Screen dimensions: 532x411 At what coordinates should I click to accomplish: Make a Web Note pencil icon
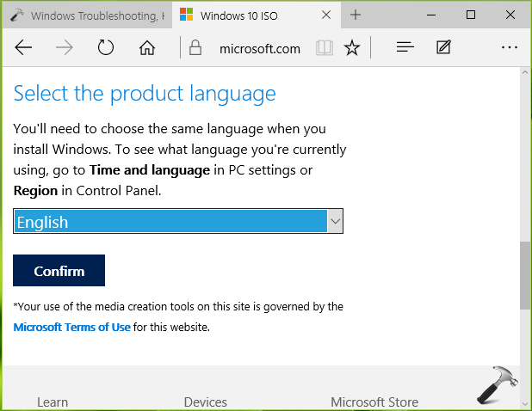[443, 47]
